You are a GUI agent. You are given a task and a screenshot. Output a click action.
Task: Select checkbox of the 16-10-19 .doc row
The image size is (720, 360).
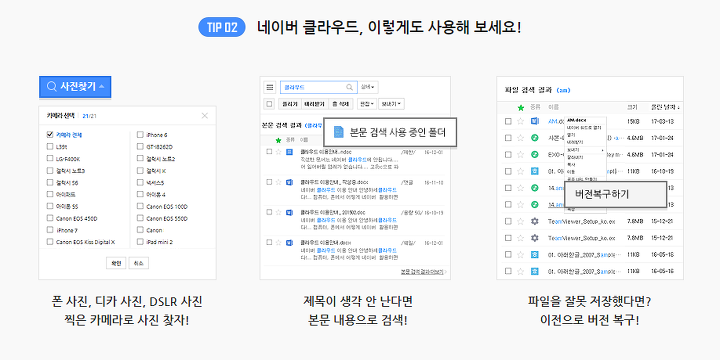point(269,213)
